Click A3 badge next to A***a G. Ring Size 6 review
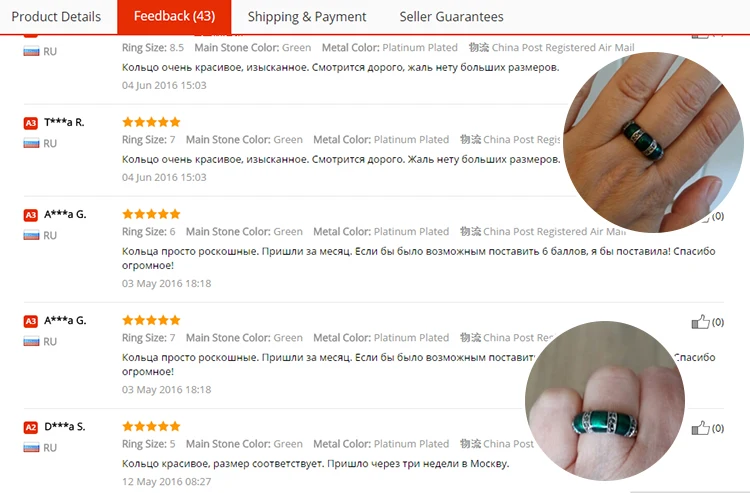The width and height of the screenshot is (750, 493). pyautogui.click(x=31, y=215)
